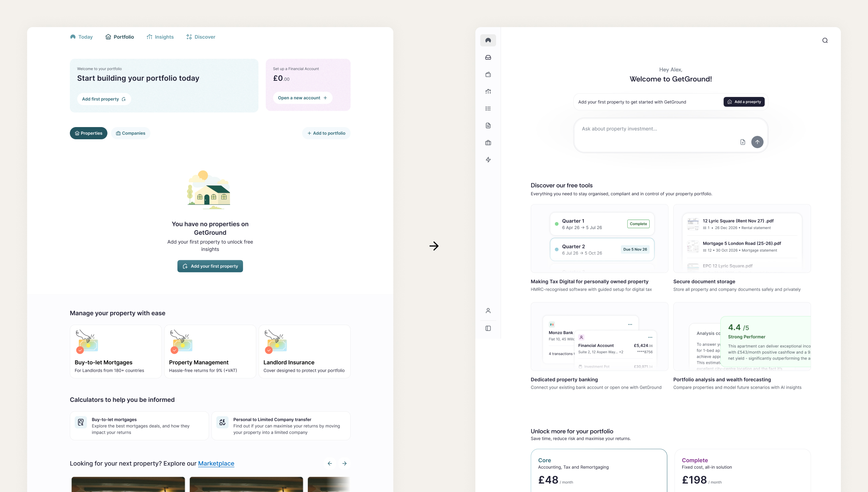868x492 pixels.
Task: Open the insights chart icon in sidebar
Action: click(488, 91)
